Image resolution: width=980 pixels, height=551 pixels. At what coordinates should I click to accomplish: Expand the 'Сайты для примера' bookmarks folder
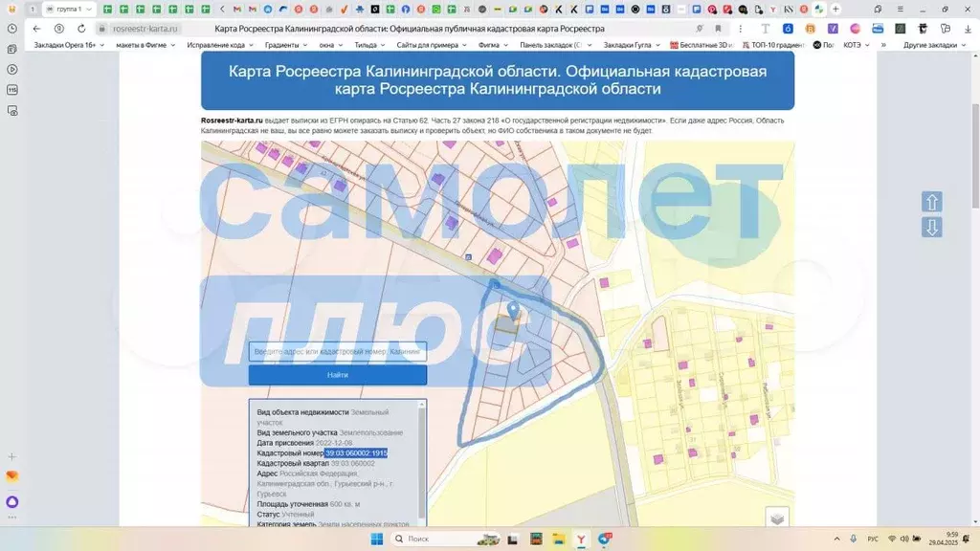pos(432,45)
